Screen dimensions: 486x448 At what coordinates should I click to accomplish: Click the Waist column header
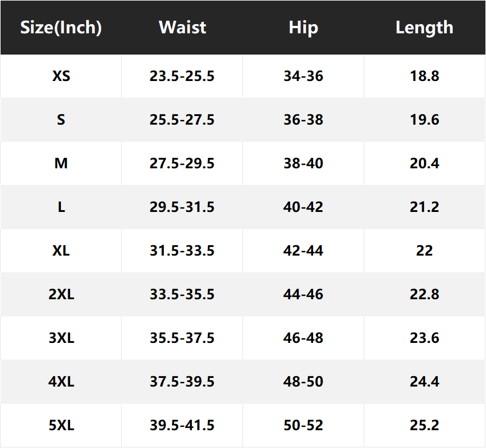(x=182, y=27)
